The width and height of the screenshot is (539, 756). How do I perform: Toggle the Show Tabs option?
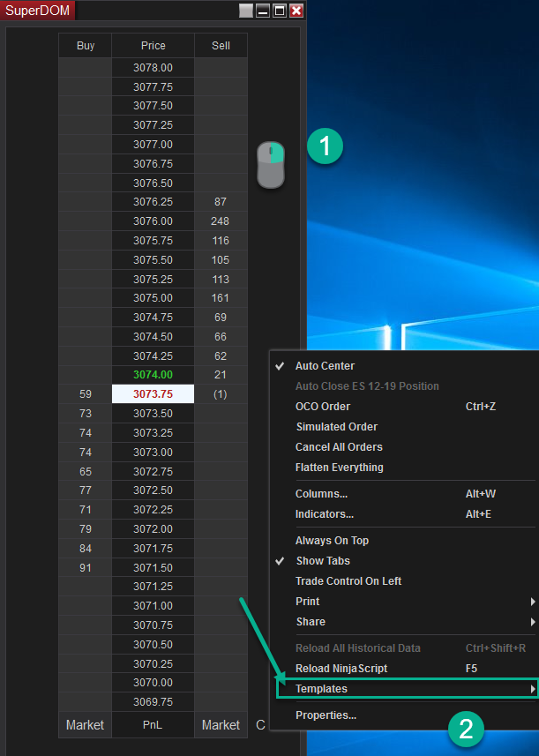[404, 561]
